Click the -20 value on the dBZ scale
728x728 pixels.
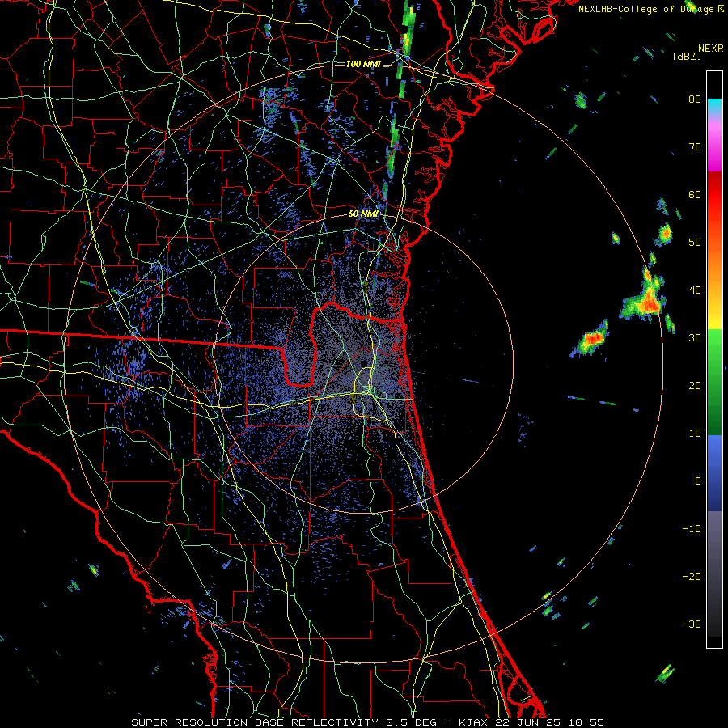pos(692,577)
